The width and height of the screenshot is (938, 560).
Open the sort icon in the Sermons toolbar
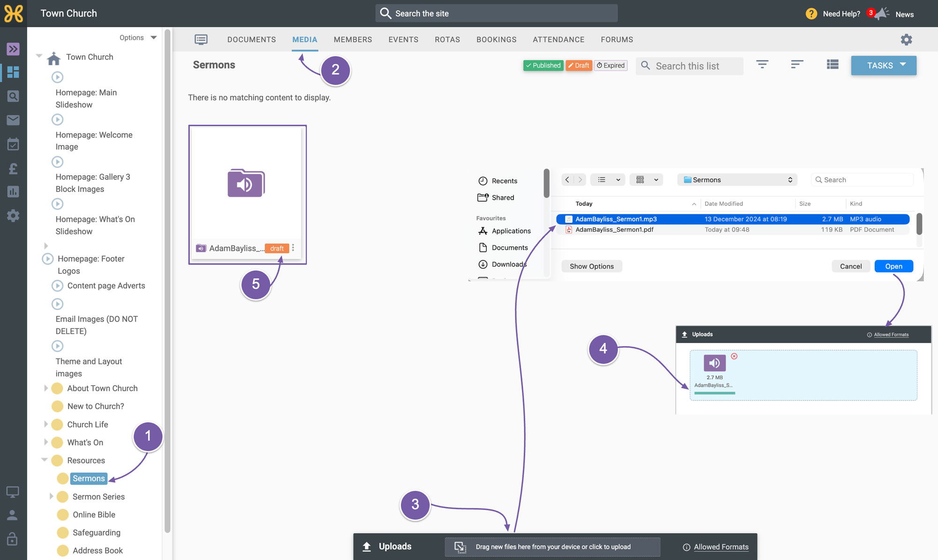pos(797,65)
